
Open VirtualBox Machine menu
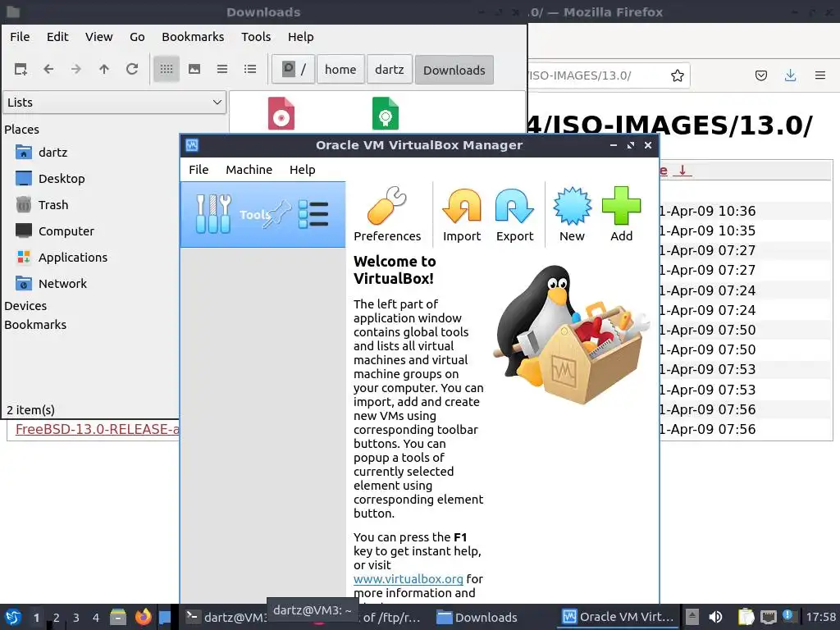click(249, 169)
